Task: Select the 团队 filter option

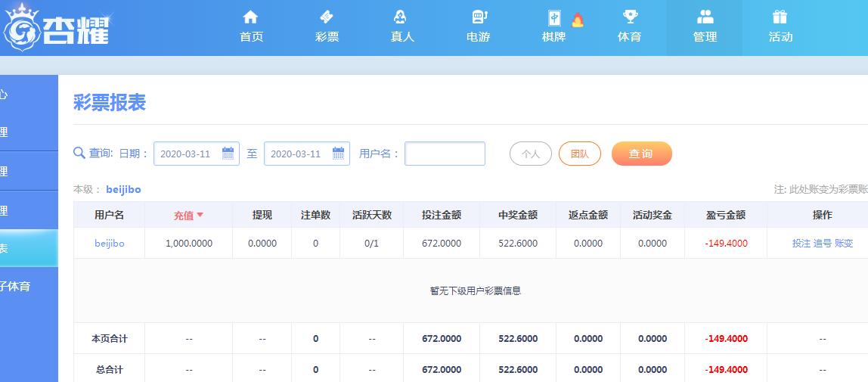Action: (x=579, y=154)
